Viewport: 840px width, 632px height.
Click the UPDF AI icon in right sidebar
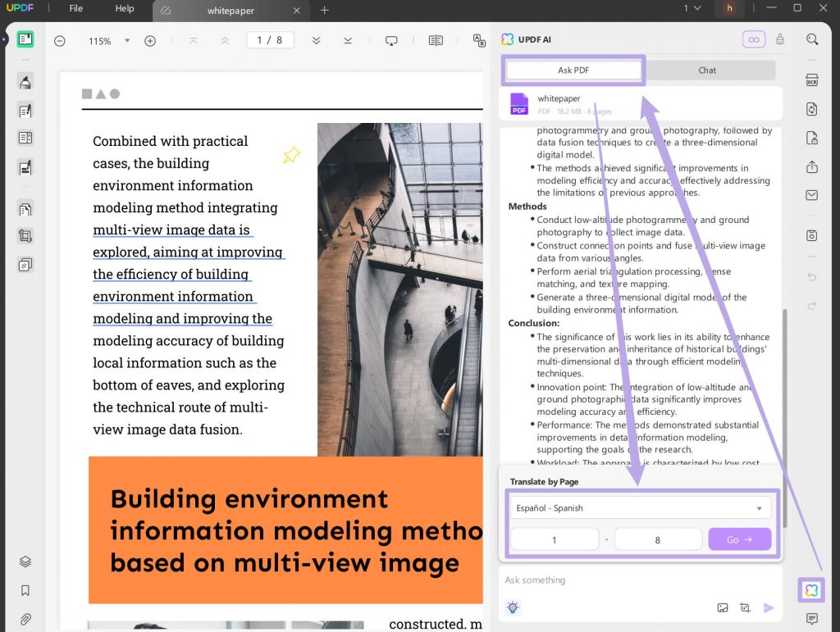811,589
